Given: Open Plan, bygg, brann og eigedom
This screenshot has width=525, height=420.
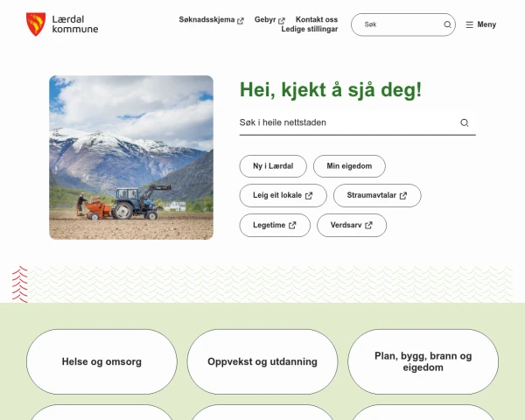Looking at the screenshot, I should [x=423, y=361].
